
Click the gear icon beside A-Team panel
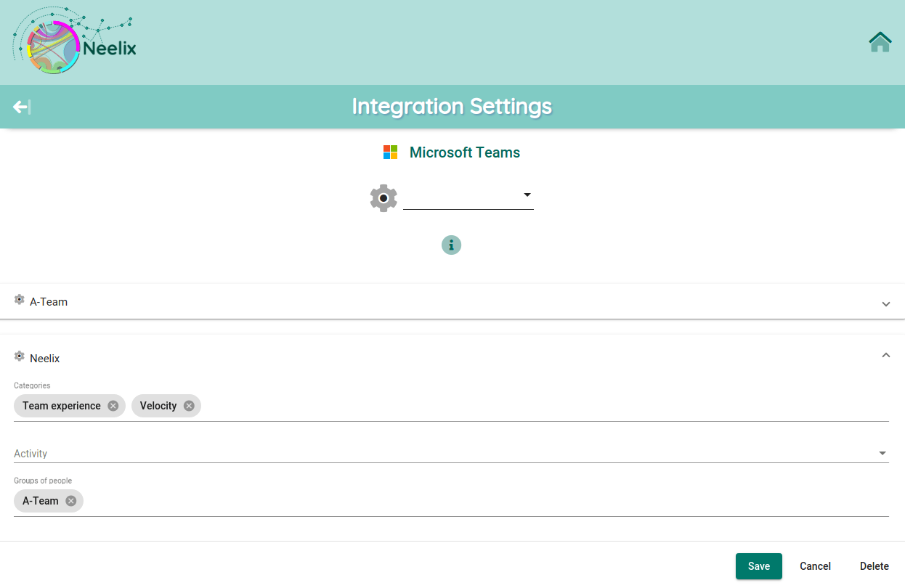click(x=20, y=300)
